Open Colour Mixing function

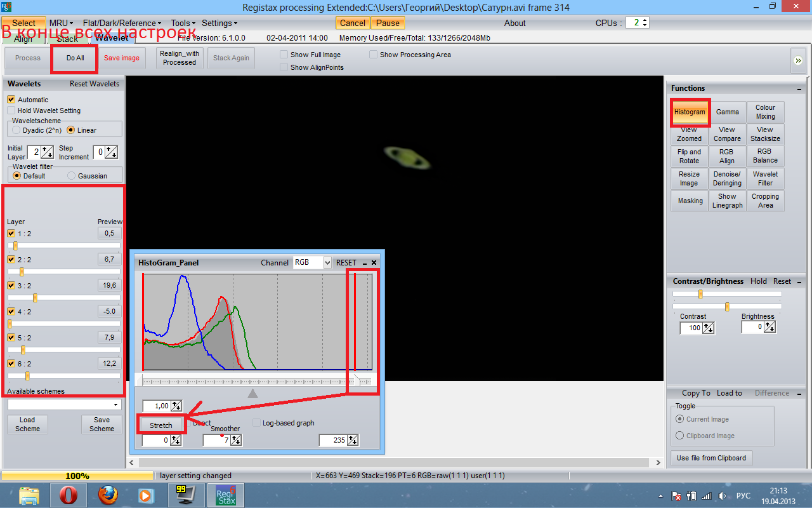pyautogui.click(x=765, y=112)
